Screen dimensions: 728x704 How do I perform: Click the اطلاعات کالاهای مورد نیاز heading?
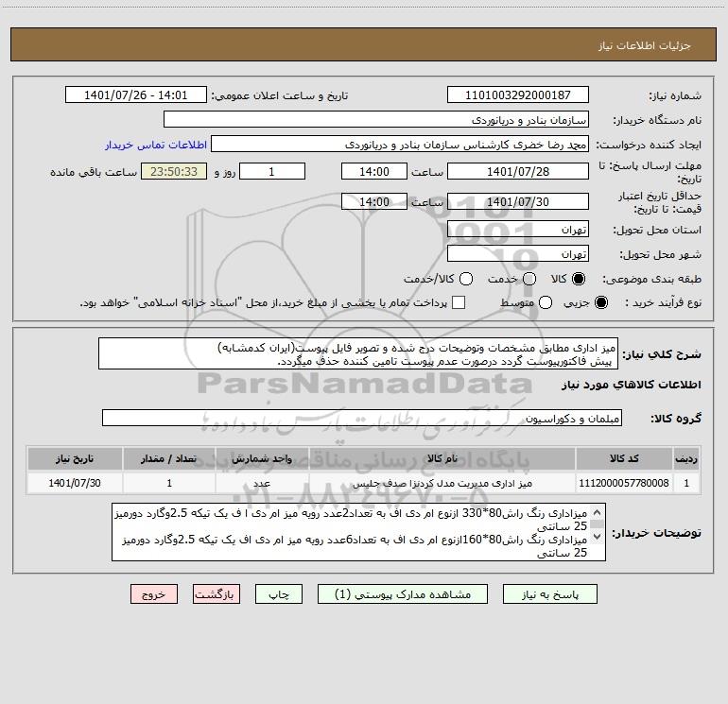[631, 385]
